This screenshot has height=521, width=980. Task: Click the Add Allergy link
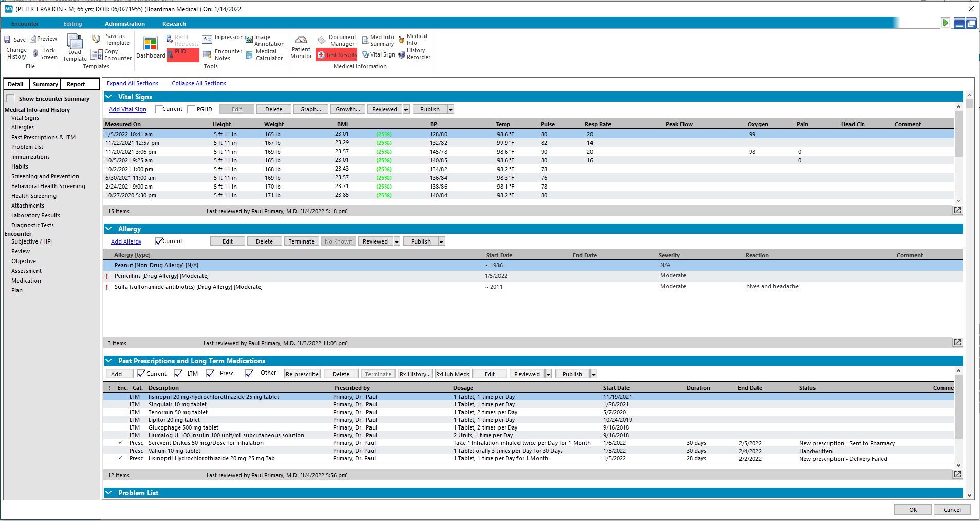[126, 241]
